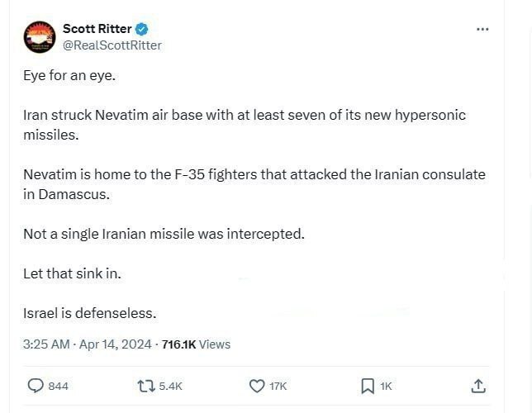Click the 1K bookmarks count
This screenshot has height=413, width=532.
tap(387, 387)
